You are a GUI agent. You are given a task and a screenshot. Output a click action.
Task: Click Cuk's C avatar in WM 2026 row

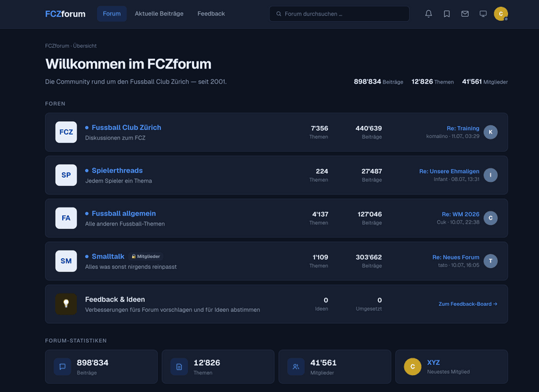pyautogui.click(x=490, y=218)
